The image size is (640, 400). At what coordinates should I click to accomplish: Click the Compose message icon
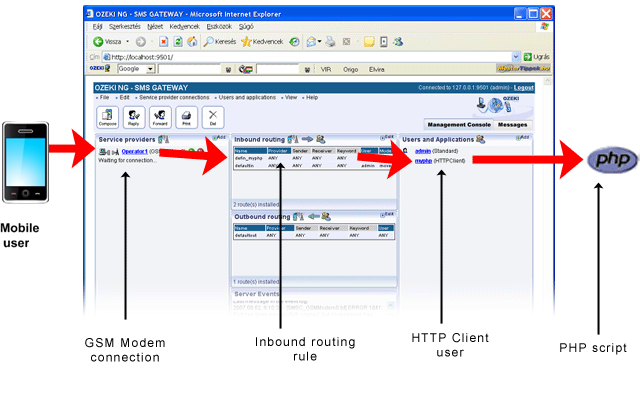coord(108,117)
